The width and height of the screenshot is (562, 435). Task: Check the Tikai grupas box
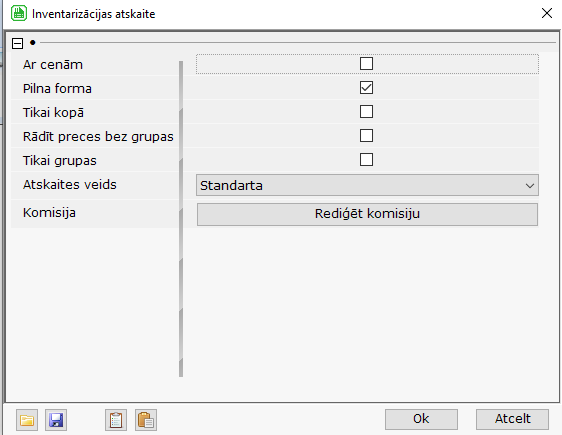(x=366, y=160)
